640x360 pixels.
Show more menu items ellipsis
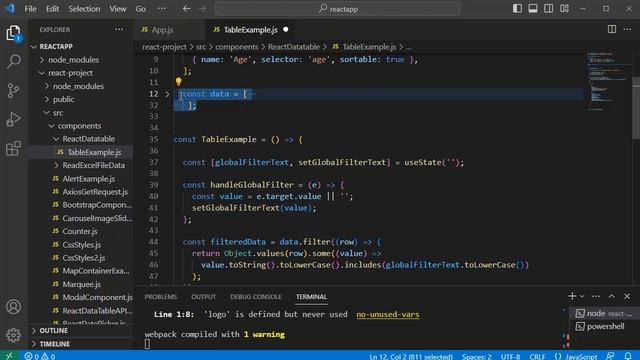[x=162, y=9]
